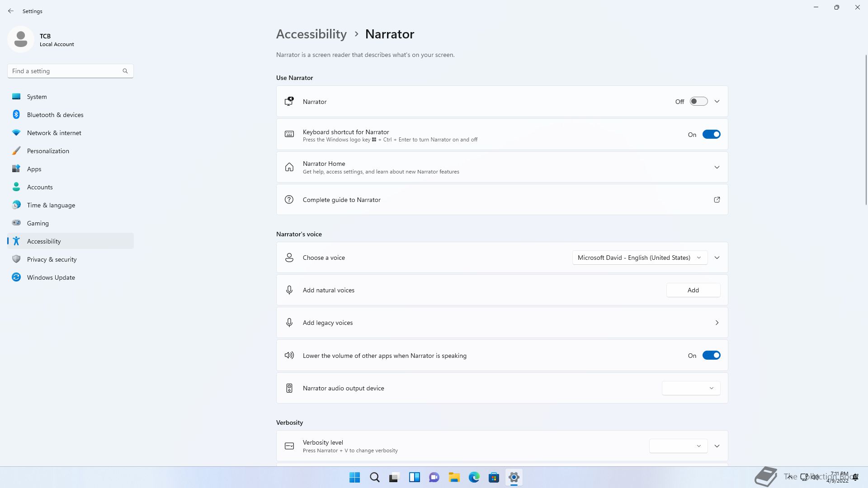Go to Apps settings
868x488 pixels.
71,169
